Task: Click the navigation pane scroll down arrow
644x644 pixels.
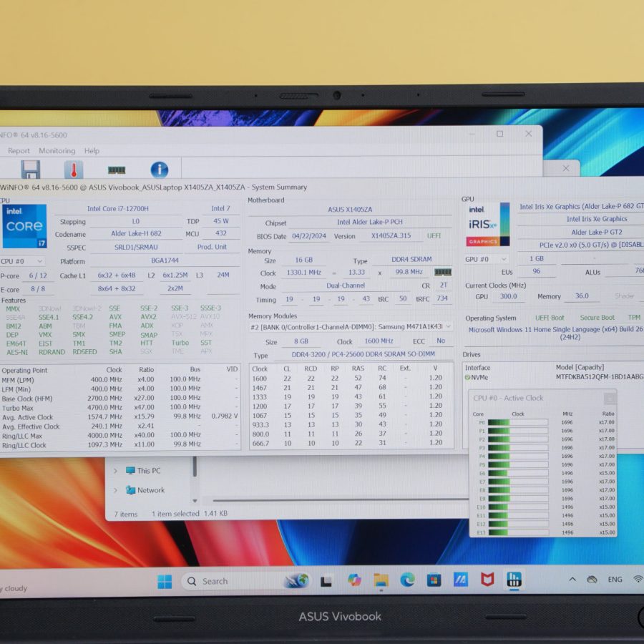Action: click(195, 501)
